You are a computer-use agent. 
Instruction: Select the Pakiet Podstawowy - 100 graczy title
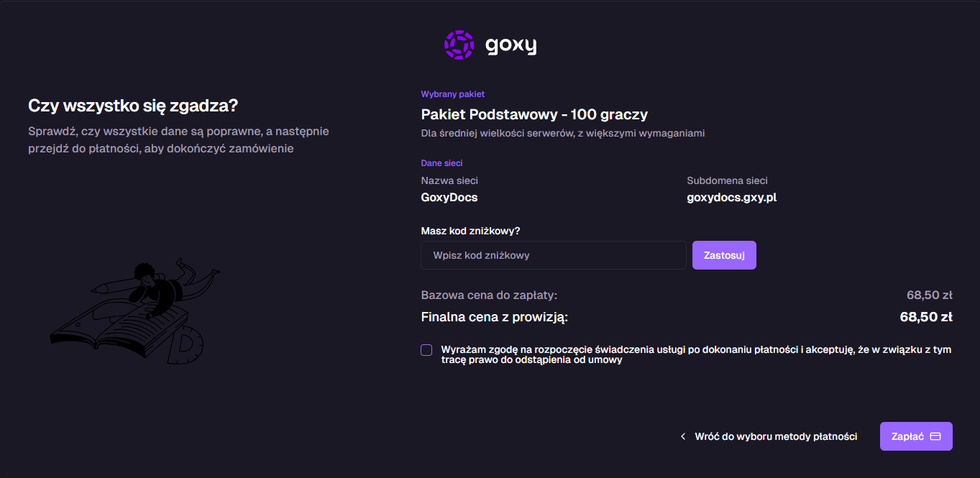point(534,114)
